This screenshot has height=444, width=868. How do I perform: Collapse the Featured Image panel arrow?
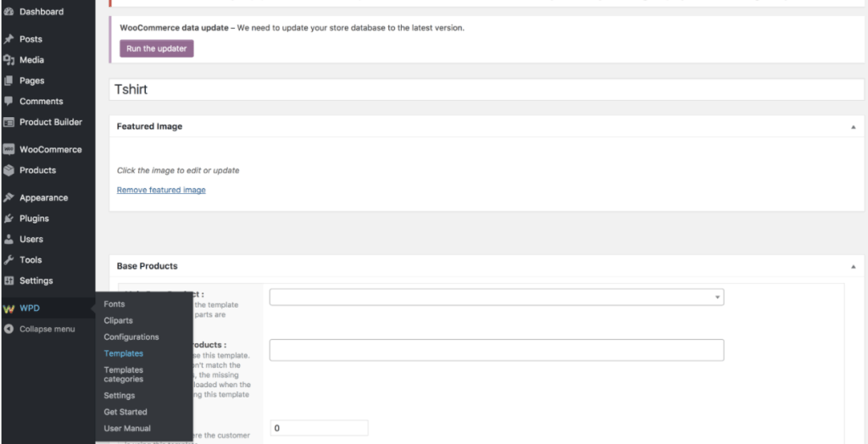tap(852, 126)
